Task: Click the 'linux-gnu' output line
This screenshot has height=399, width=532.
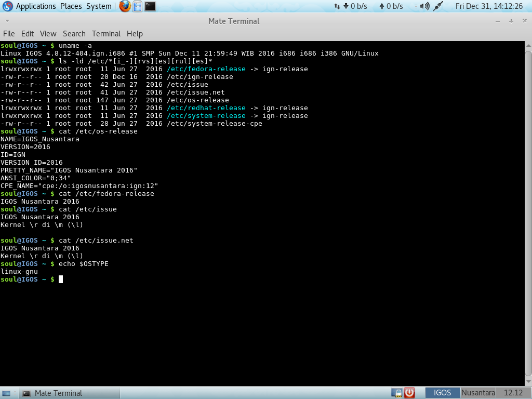Action: pos(19,271)
